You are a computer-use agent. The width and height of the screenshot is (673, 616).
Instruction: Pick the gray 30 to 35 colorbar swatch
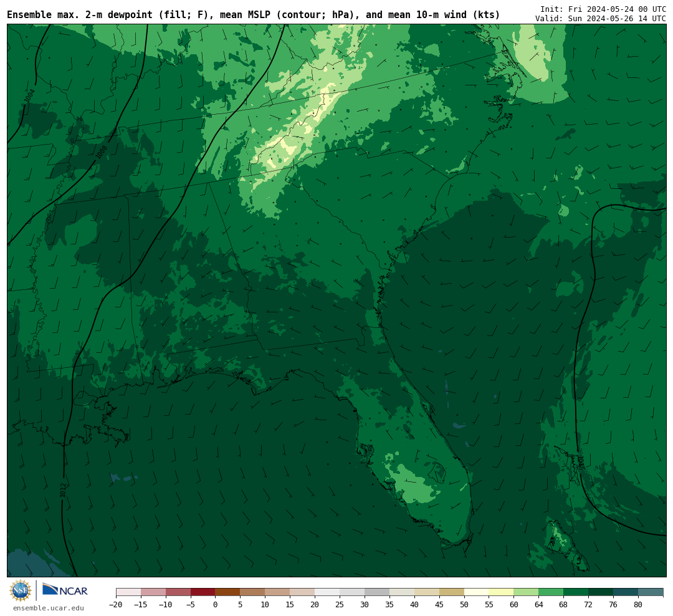click(x=377, y=592)
